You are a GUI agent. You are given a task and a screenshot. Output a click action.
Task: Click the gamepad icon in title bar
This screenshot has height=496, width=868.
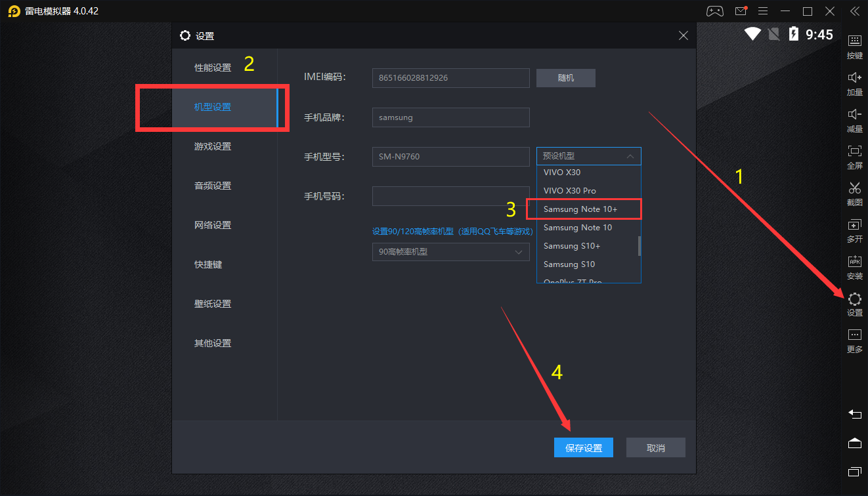[x=714, y=11]
